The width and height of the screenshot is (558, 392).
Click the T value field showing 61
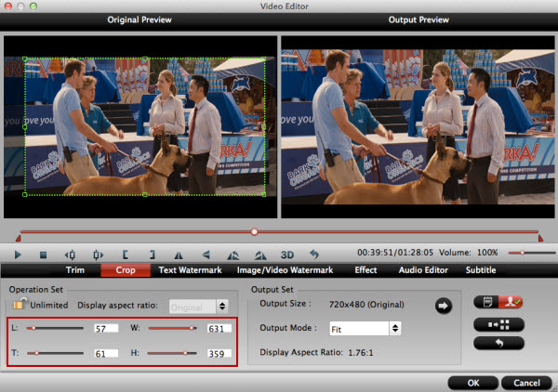click(106, 354)
